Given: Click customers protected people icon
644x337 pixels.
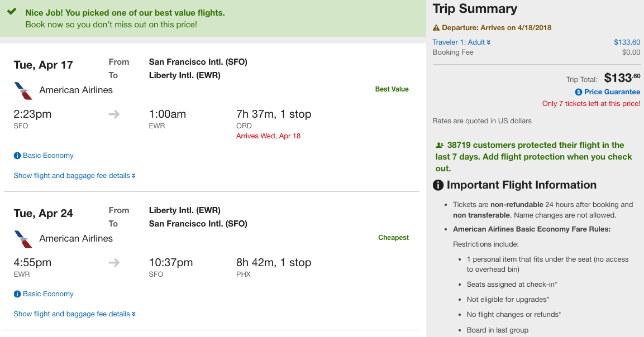Looking at the screenshot, I should [440, 145].
